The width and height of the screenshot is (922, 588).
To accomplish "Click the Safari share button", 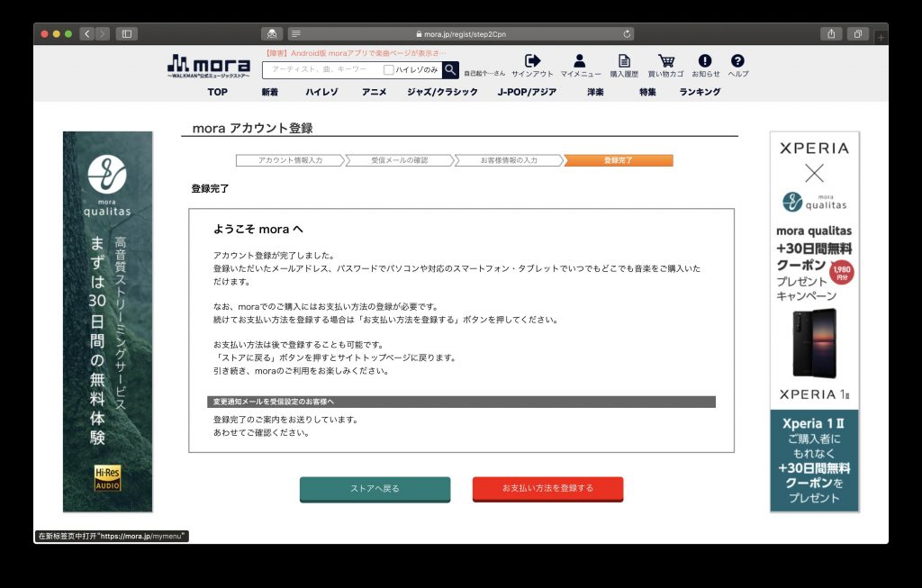I will pos(831,34).
